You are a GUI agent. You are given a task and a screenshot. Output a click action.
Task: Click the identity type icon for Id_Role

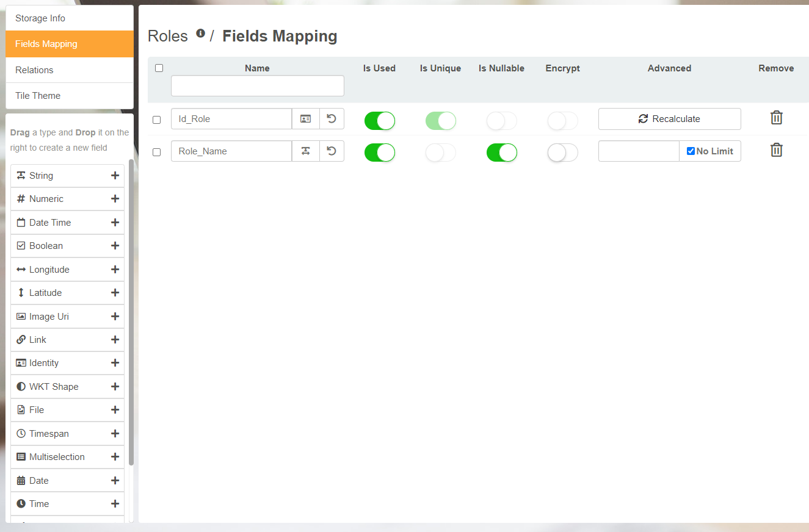[x=306, y=119]
